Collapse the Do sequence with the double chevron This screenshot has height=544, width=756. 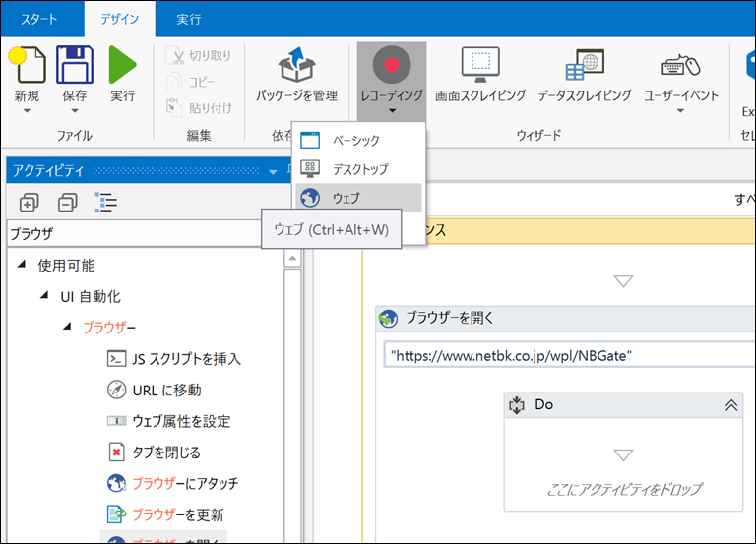coord(731,405)
